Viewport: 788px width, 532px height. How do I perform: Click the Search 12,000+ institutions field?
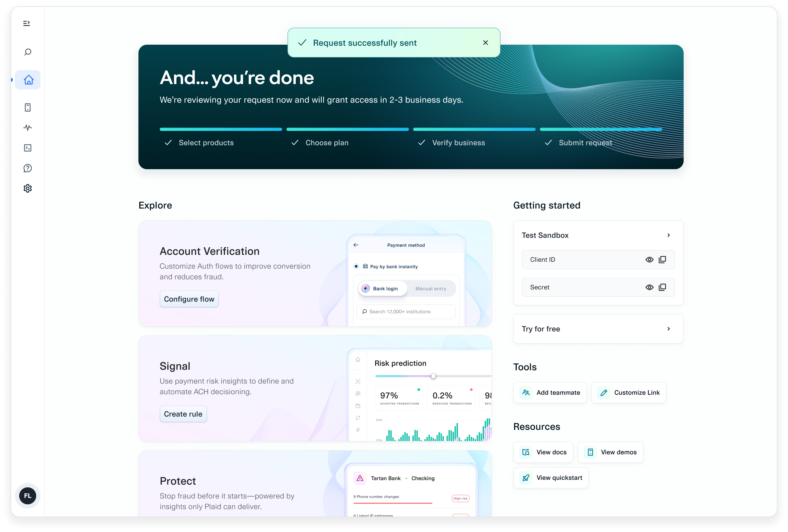(406, 311)
